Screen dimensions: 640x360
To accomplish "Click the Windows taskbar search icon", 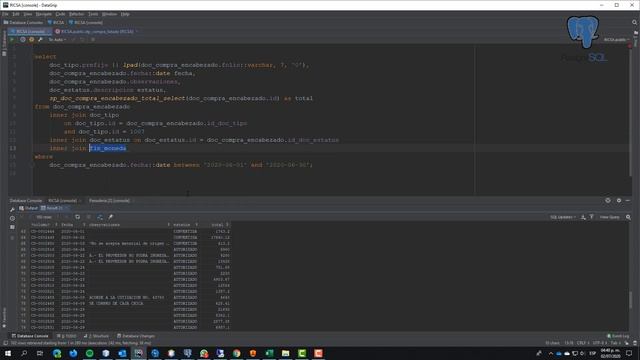I will (x=24, y=353).
